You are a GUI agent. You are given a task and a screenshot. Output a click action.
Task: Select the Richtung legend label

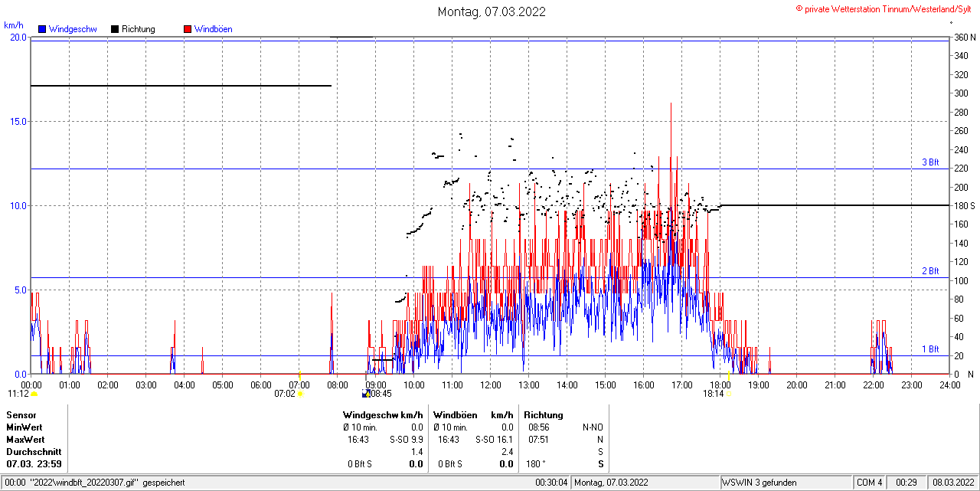coord(138,29)
